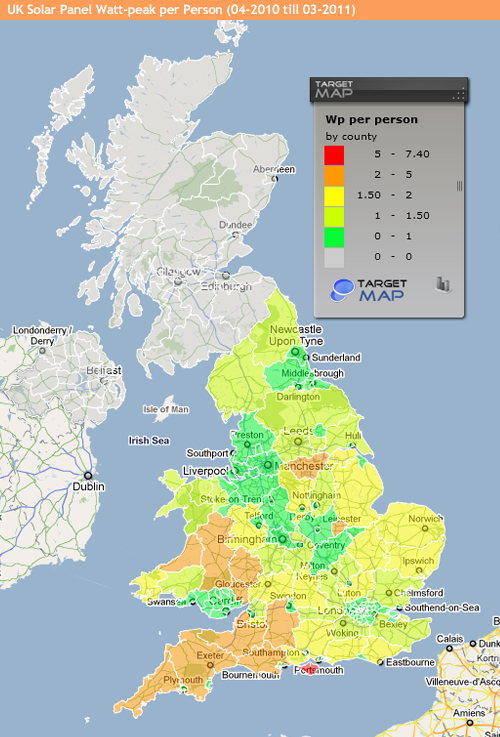The height and width of the screenshot is (737, 500).
Task: Click the Eastbourne city marker
Action: point(380,662)
